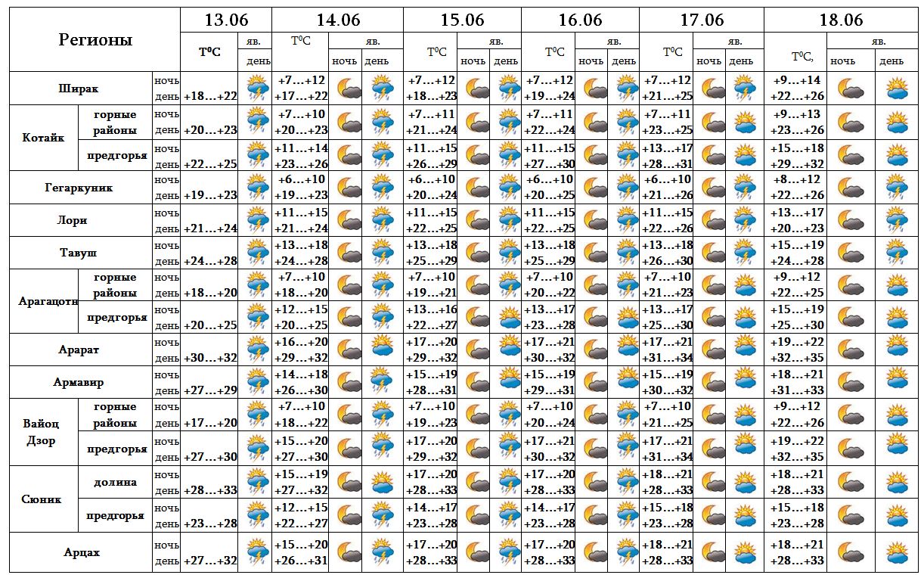Click Сюник долина 16.06 night icon
This screenshot has height=578, width=924.
(x=594, y=482)
